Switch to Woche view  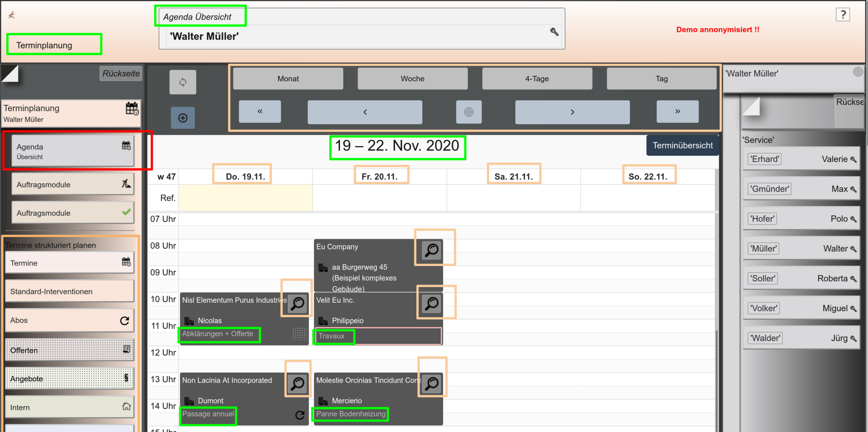(x=412, y=79)
